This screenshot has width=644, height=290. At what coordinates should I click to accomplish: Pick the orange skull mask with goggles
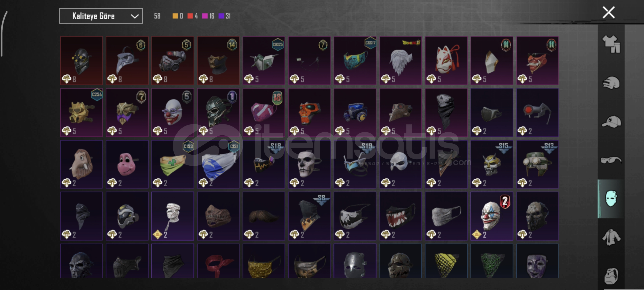pos(310,113)
